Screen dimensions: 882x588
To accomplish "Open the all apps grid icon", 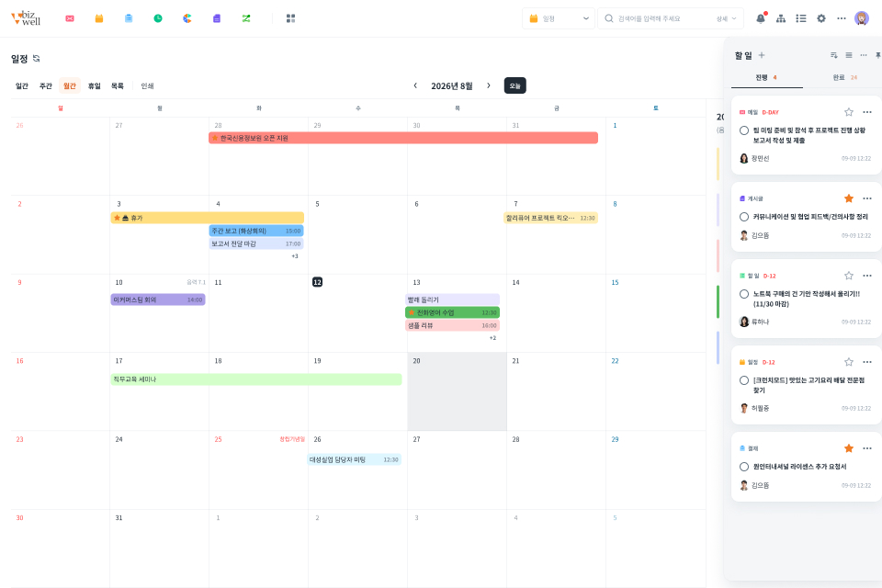I will coord(291,18).
